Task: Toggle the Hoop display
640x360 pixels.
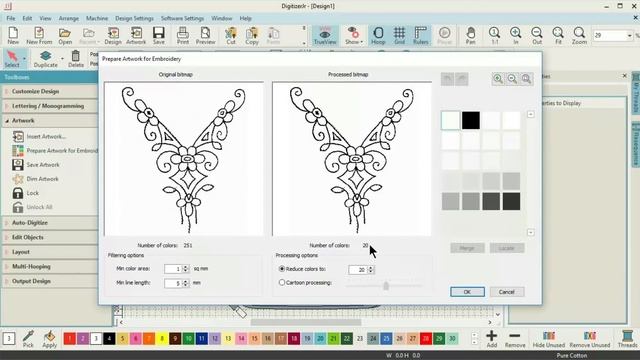Action: click(x=378, y=35)
